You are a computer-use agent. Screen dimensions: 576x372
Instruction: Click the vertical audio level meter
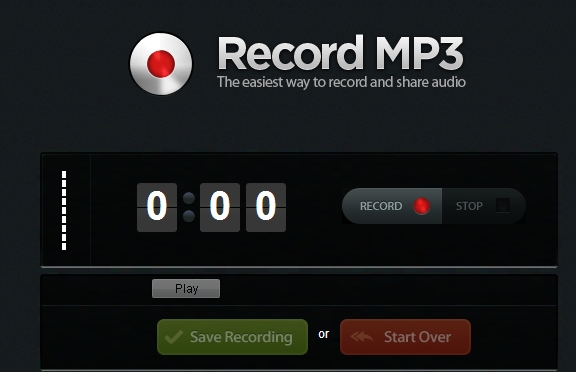point(64,210)
